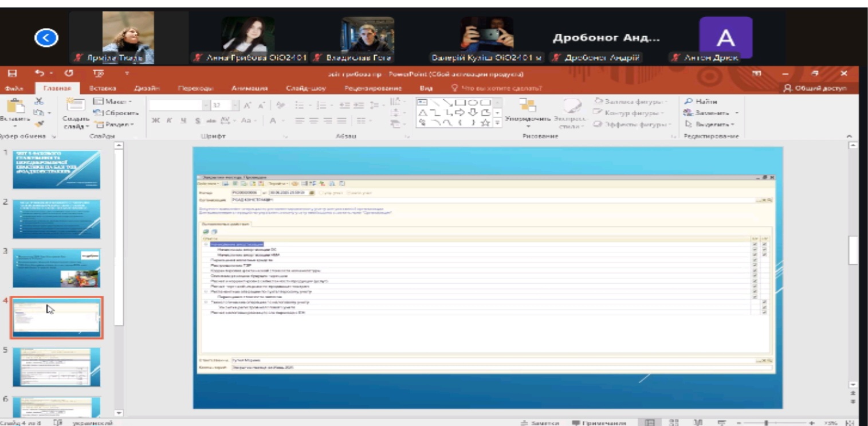
Task: Expand the Заменить replace dropdown arrow
Action: point(737,113)
